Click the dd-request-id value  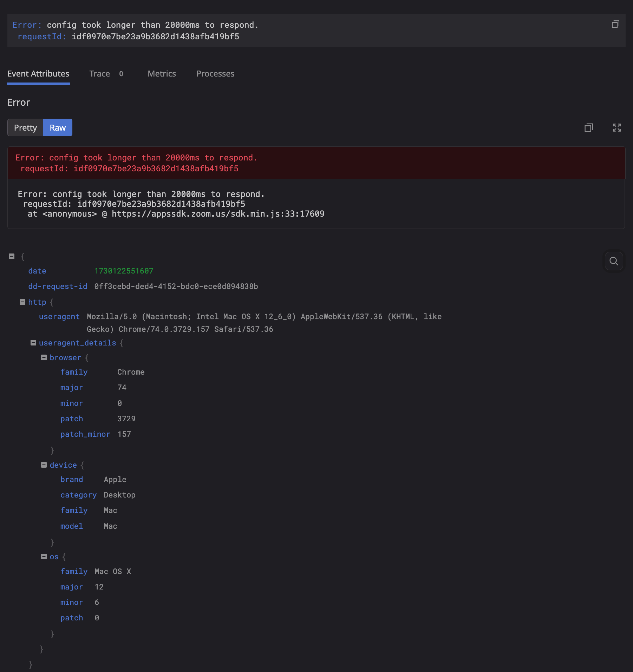click(176, 286)
